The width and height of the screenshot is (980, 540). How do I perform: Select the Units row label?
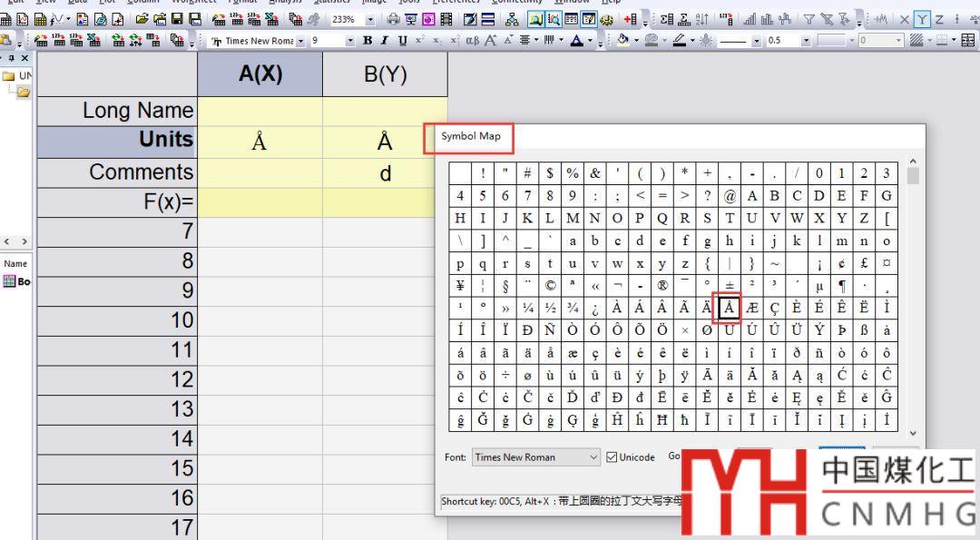click(x=117, y=142)
